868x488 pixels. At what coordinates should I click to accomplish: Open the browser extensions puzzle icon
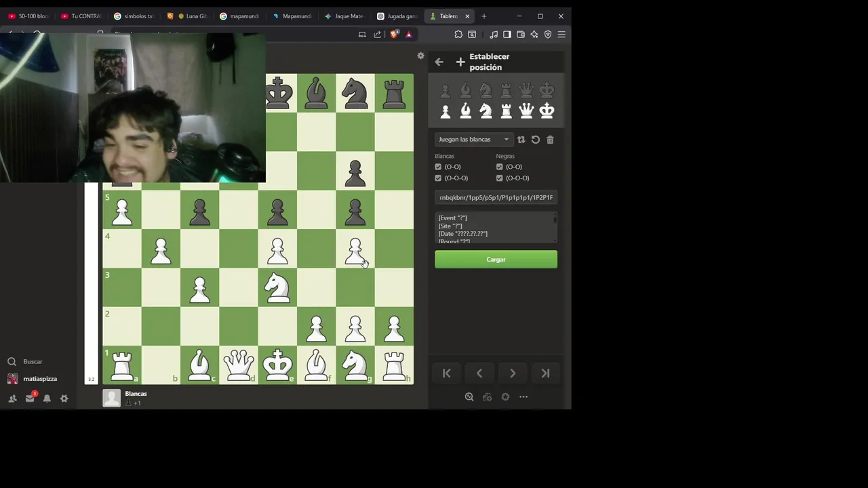(x=458, y=35)
